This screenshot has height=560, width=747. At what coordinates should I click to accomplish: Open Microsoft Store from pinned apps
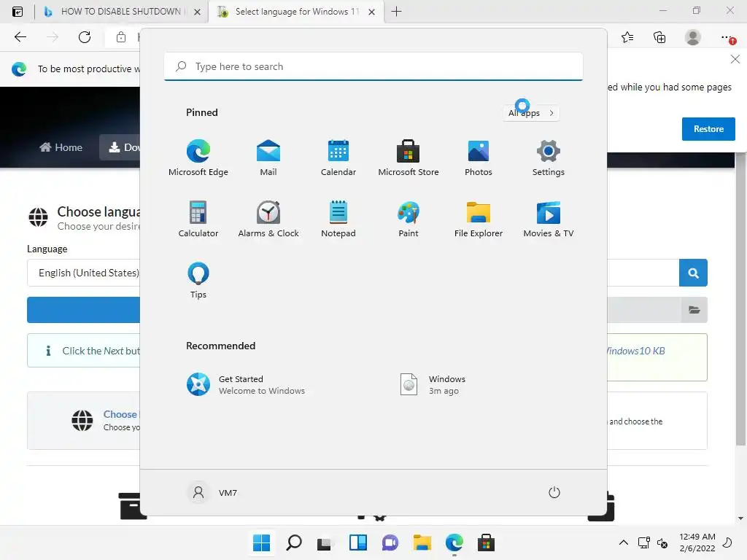coord(409,157)
